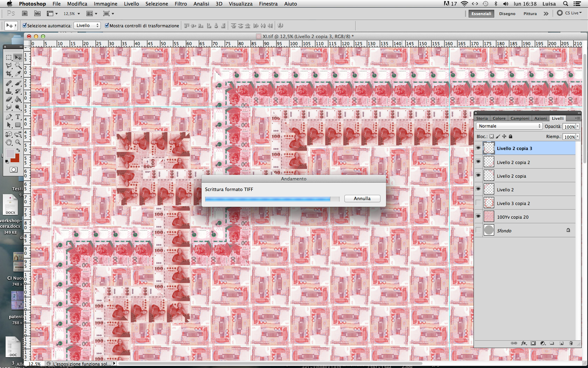The height and width of the screenshot is (368, 588).
Task: Swap foreground and background colors
Action: (18, 150)
